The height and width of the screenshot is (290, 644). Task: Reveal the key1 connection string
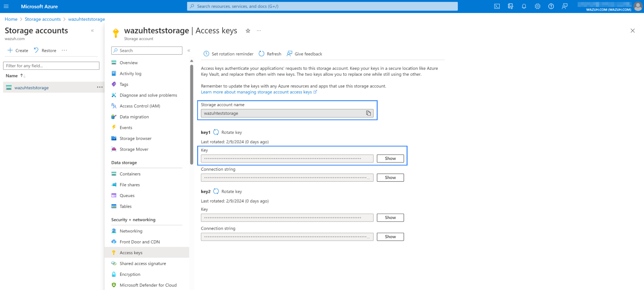390,178
